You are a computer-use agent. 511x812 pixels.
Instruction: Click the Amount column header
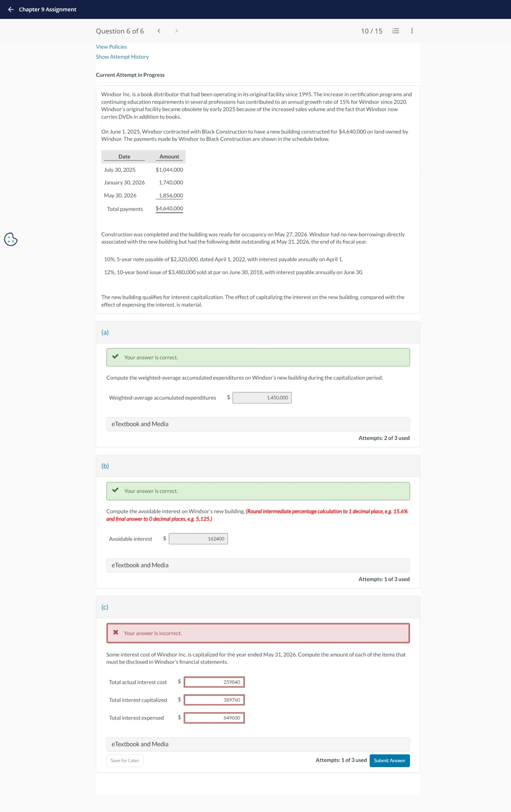[169, 156]
